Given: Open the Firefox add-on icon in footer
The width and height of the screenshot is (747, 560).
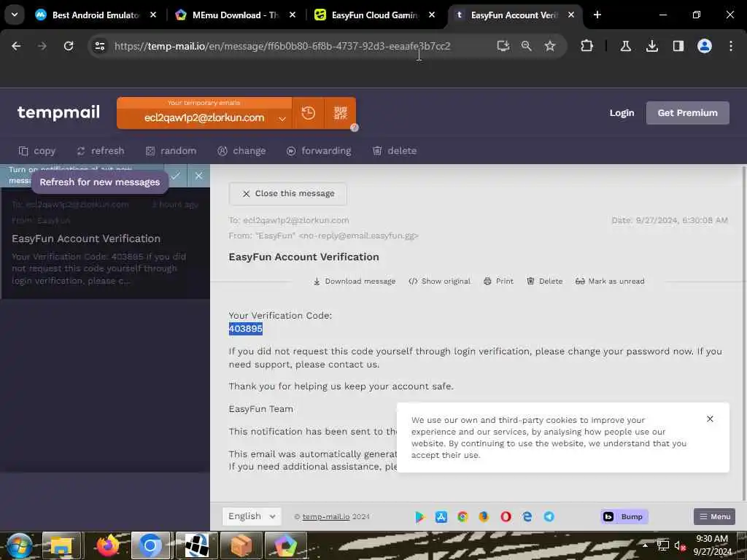Looking at the screenshot, I should tap(484, 517).
